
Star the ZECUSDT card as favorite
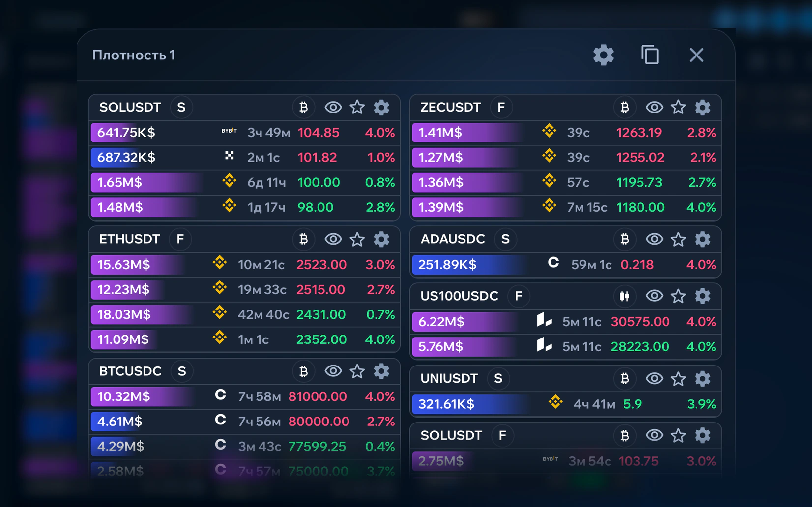point(678,107)
